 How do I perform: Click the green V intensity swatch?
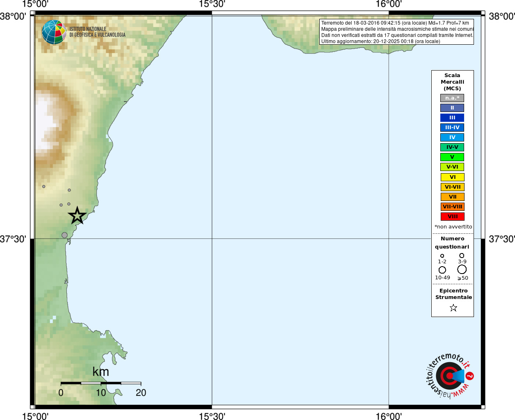point(452,157)
